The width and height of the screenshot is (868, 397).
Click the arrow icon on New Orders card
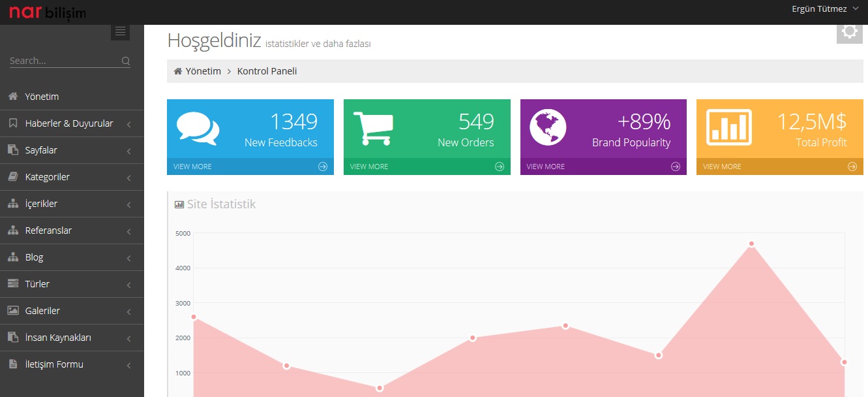pyautogui.click(x=500, y=167)
